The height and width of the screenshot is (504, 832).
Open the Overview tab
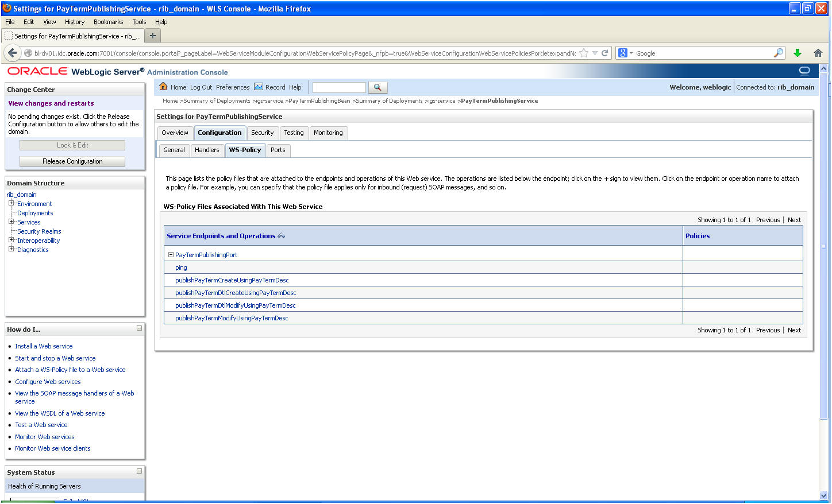pyautogui.click(x=175, y=133)
